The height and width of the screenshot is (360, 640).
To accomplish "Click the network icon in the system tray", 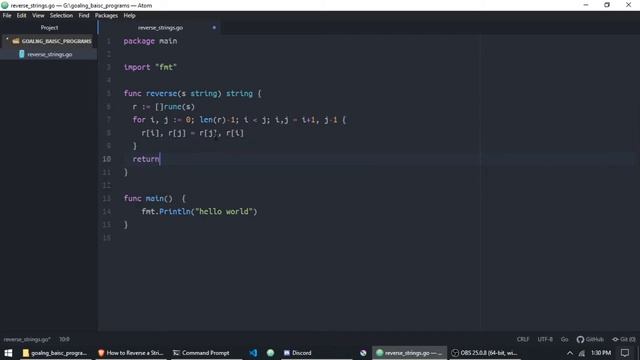I will click(582, 353).
